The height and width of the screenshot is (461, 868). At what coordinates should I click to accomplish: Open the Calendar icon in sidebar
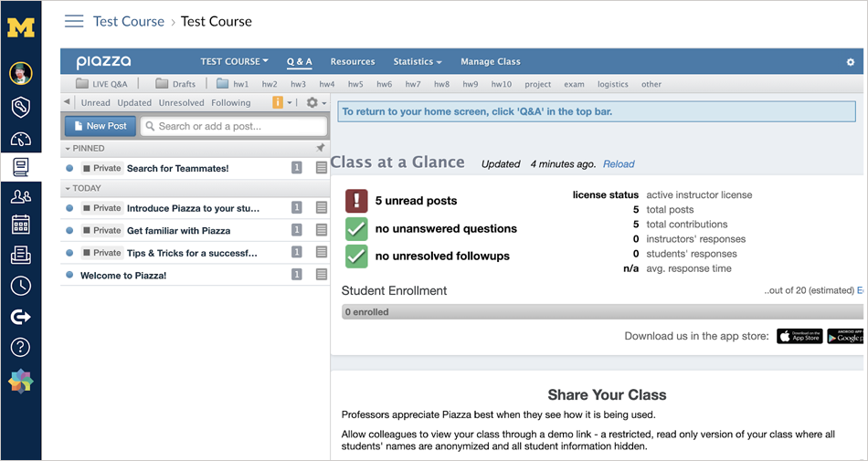pos(20,225)
